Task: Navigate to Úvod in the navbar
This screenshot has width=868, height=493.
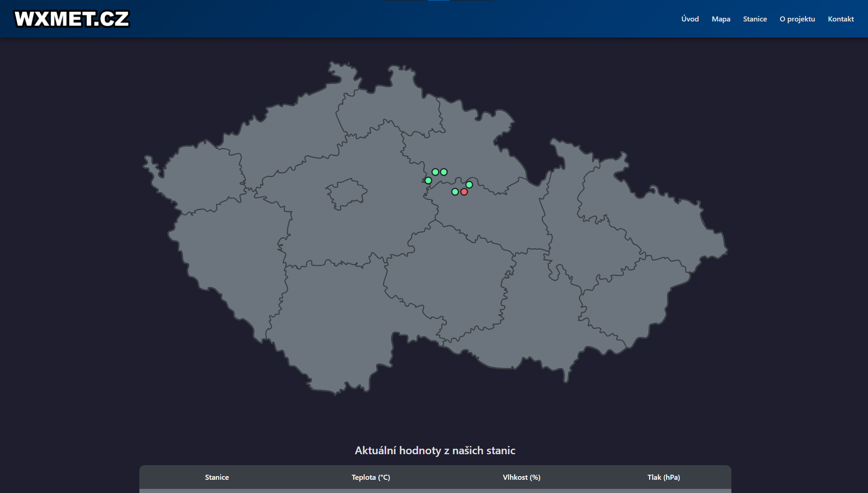Action: (689, 19)
